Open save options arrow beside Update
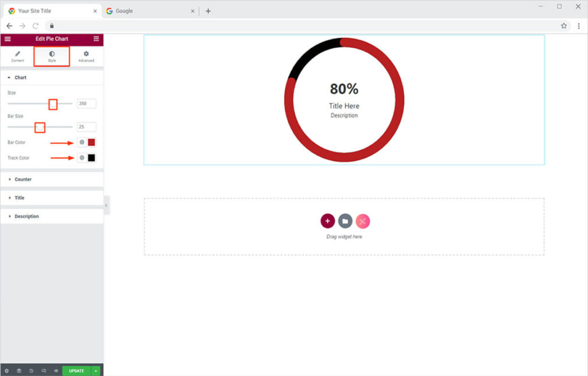Viewport: 588px width, 376px height. click(96, 371)
